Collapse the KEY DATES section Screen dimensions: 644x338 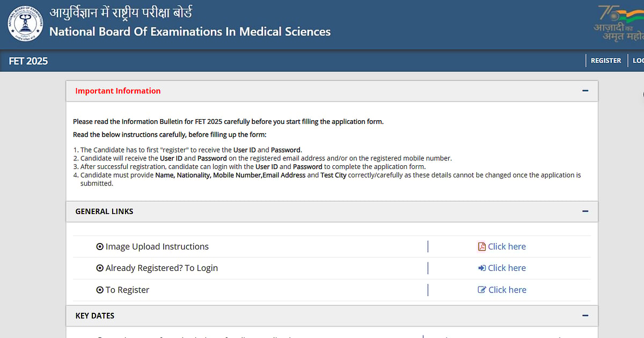[585, 315]
